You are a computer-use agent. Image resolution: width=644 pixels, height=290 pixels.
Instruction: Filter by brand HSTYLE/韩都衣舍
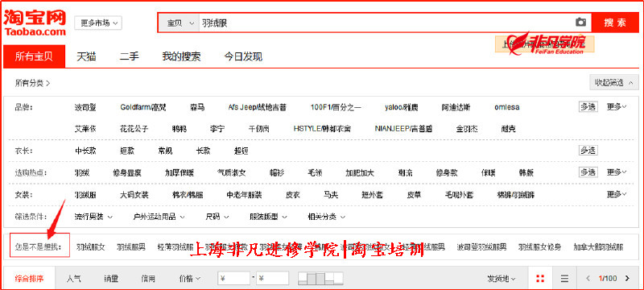[322, 129]
